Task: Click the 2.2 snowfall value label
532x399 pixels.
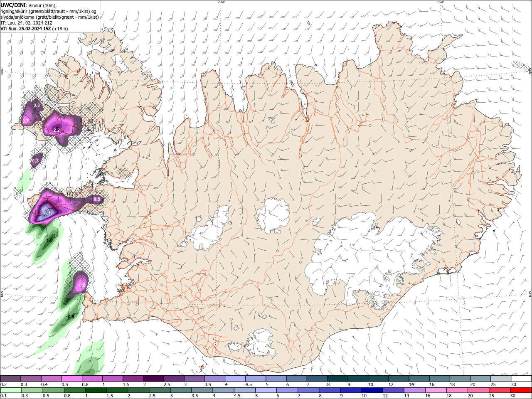Action: pos(57,130)
